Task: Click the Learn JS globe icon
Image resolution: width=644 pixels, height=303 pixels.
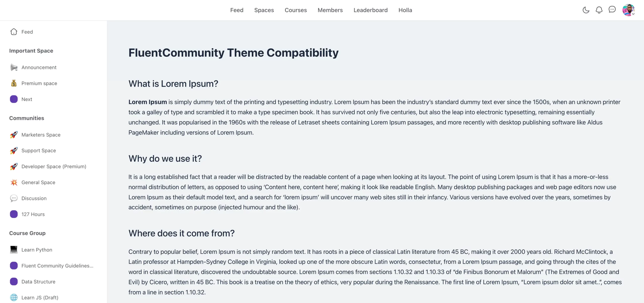Action: pyautogui.click(x=14, y=297)
